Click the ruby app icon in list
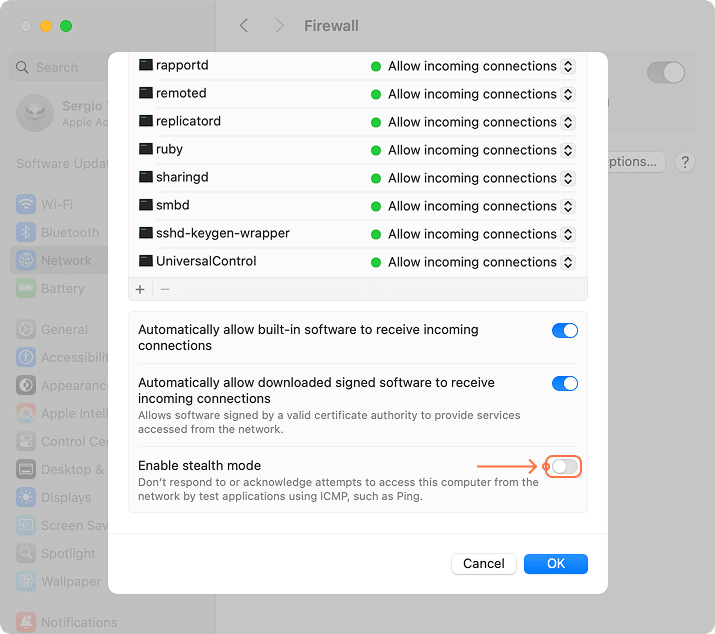This screenshot has height=634, width=715. [x=145, y=150]
